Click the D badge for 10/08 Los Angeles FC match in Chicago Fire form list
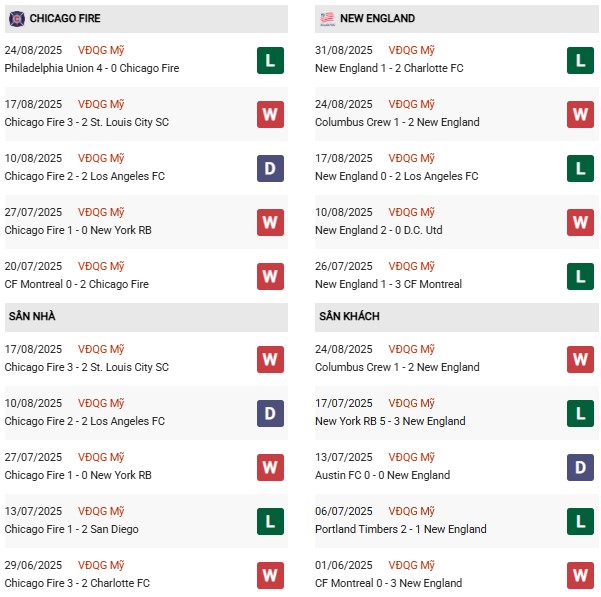Image resolution: width=601 pixels, height=597 pixels. point(270,169)
